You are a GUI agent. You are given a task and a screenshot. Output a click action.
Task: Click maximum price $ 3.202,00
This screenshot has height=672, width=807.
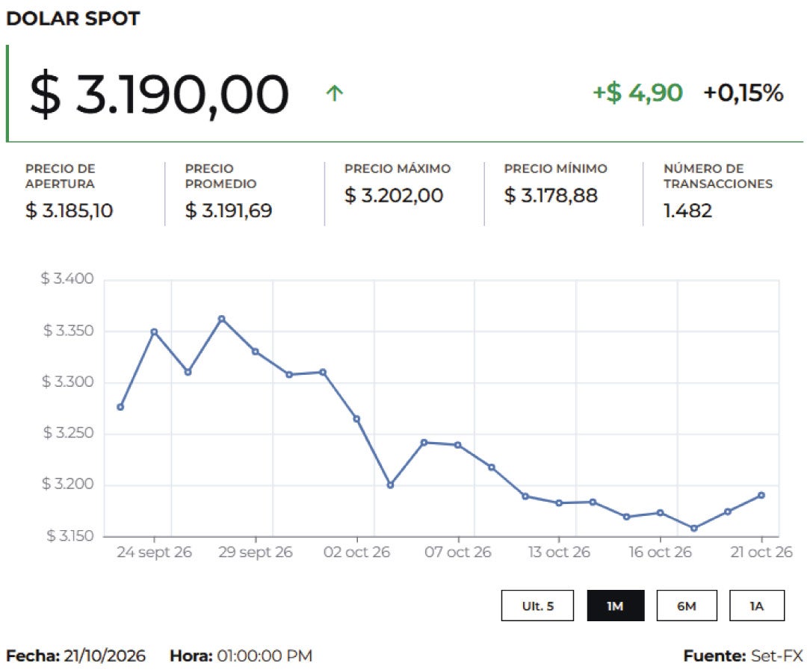[x=394, y=196]
